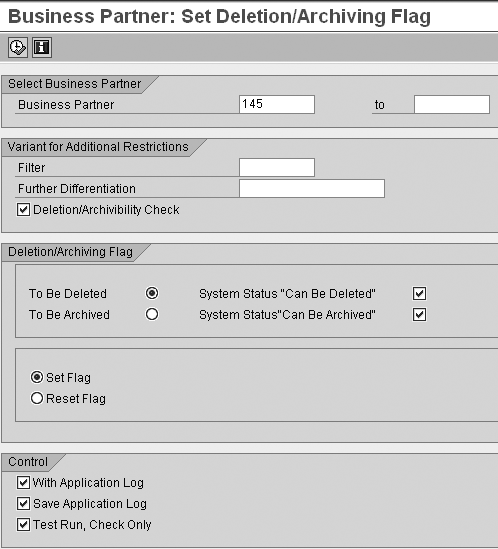Select the To Be Deleted radio button
This screenshot has height=549, width=498.
click(152, 293)
